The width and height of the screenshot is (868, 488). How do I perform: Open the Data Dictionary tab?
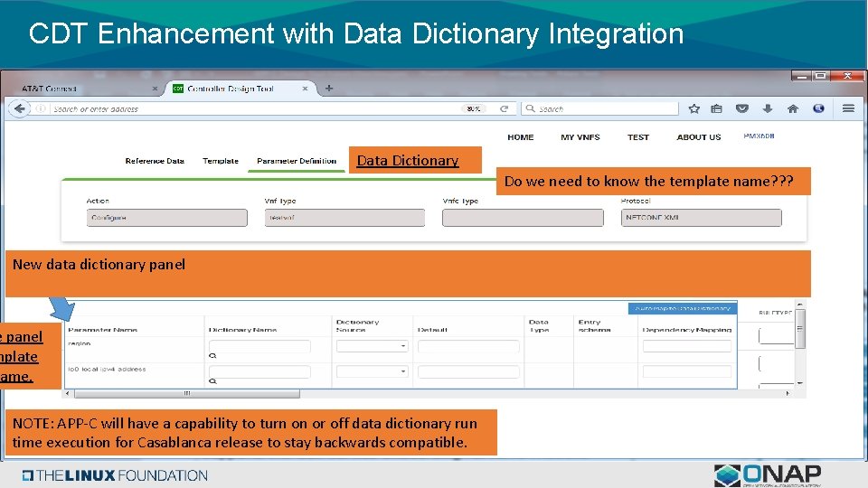click(x=408, y=161)
